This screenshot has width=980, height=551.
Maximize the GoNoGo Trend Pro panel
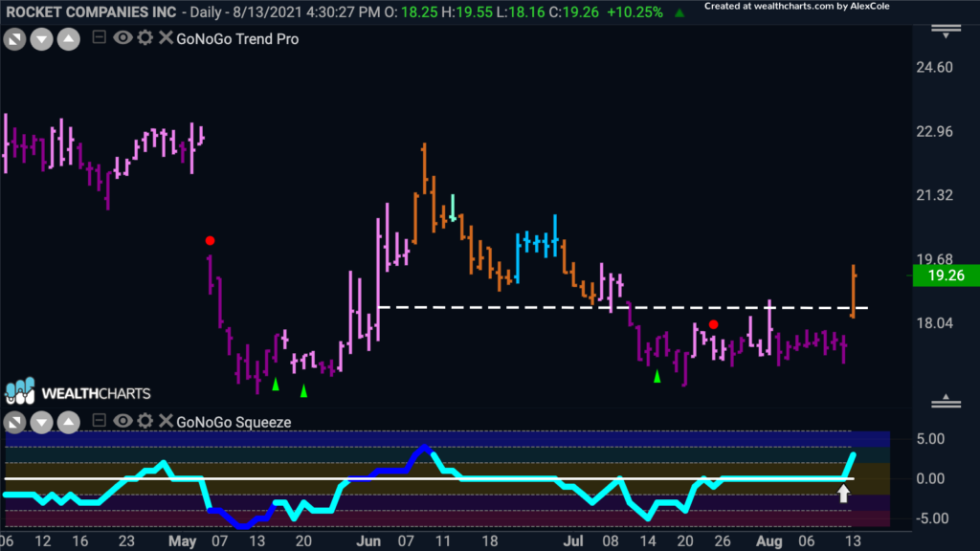(x=14, y=40)
